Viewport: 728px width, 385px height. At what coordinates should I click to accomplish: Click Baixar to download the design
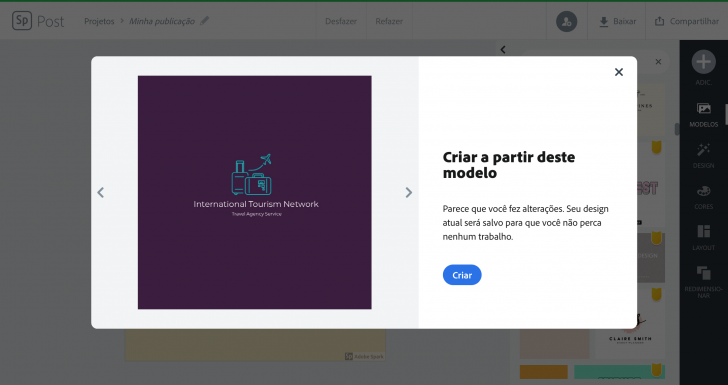pos(618,21)
